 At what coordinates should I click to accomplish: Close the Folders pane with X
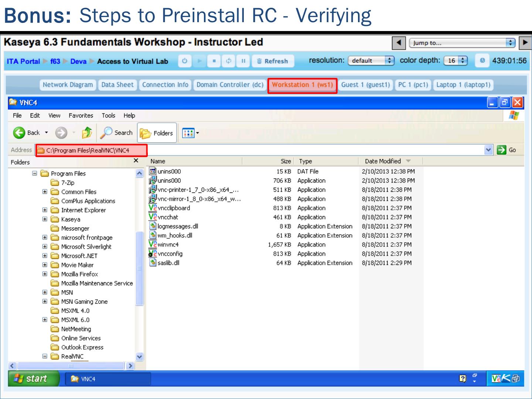click(136, 161)
